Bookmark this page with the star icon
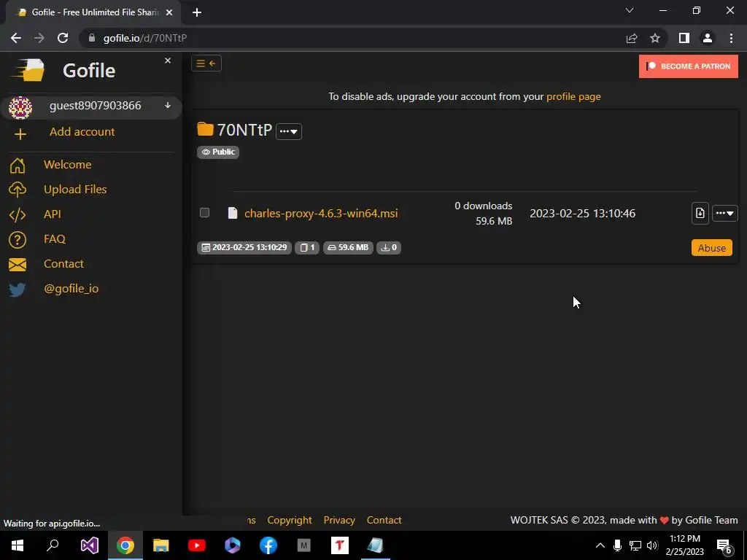Image resolution: width=747 pixels, height=560 pixels. [655, 38]
